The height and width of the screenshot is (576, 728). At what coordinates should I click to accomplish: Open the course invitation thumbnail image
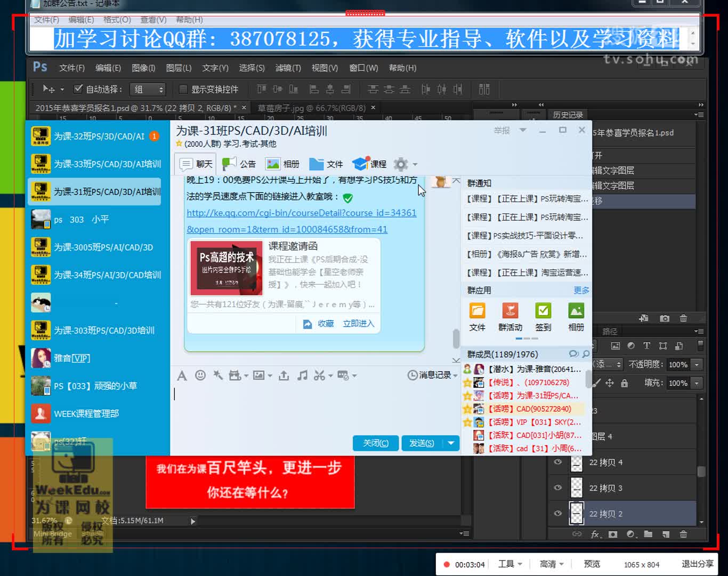tap(227, 268)
